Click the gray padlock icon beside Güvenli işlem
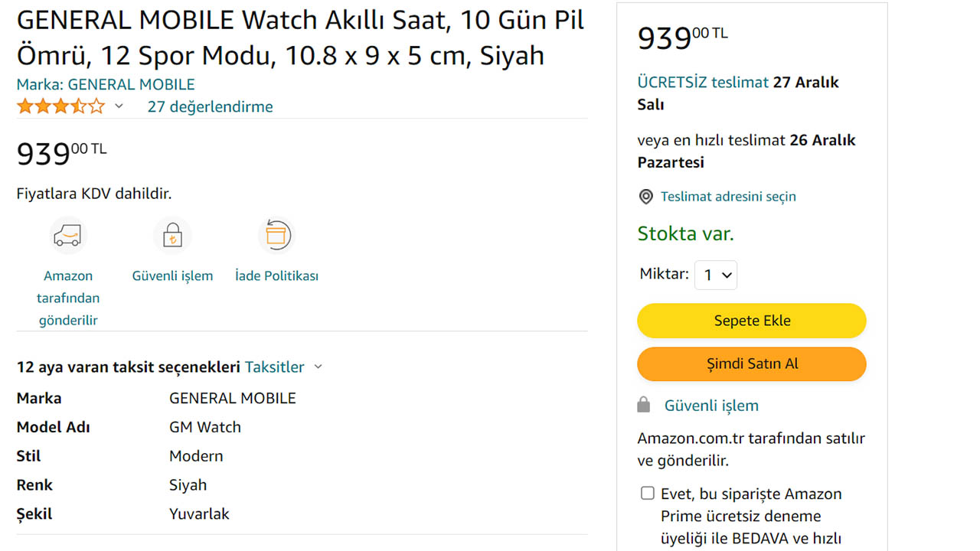Viewport: 980px width, 551px height. tap(644, 405)
